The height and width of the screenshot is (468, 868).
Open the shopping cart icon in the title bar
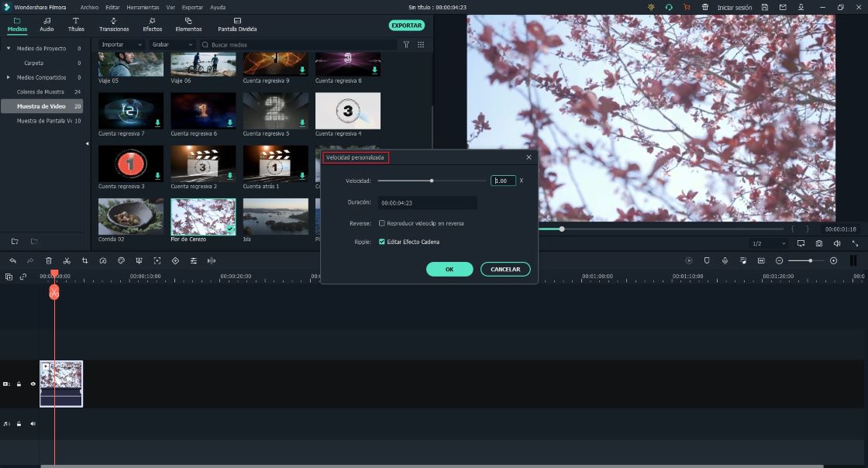click(687, 7)
